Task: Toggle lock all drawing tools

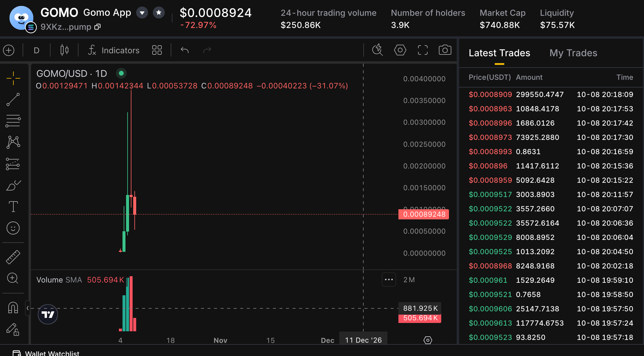Action: coord(13,330)
